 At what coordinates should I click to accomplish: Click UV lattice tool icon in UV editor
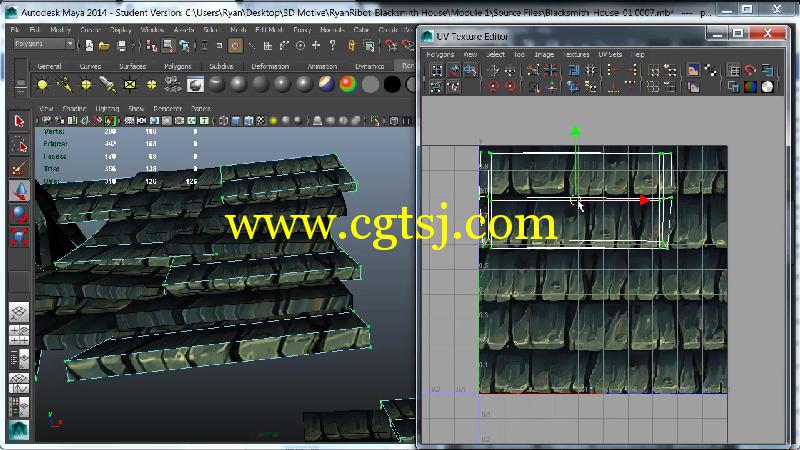pyautogui.click(x=437, y=70)
